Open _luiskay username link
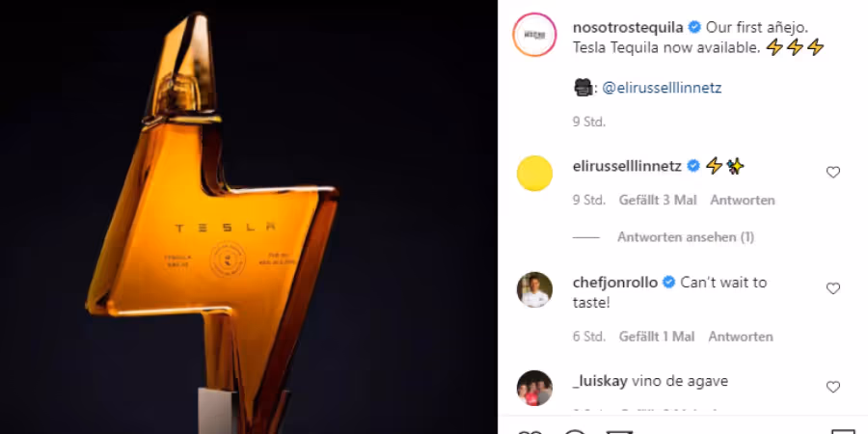Screen dimensions: 868x434 point(600,381)
